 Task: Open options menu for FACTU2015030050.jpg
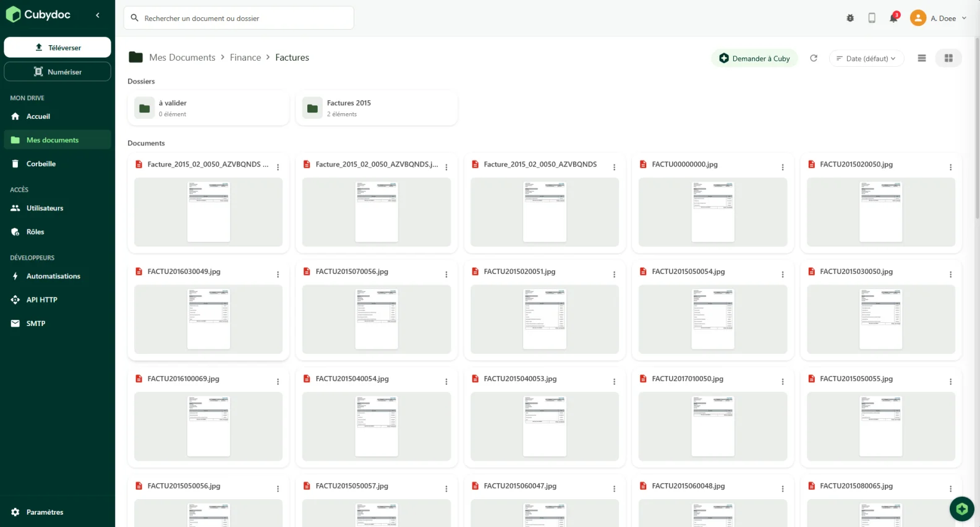click(x=950, y=275)
